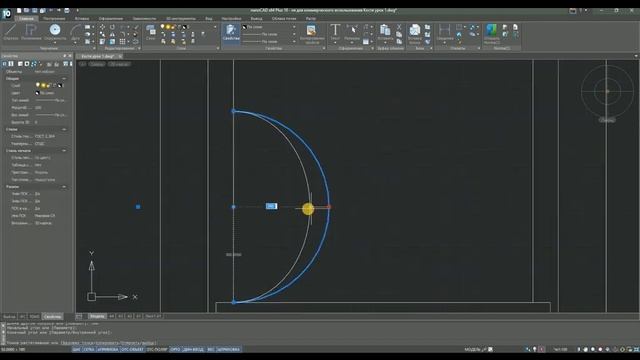
Task: Select the Polyline (Полилиния) tool
Action: point(31,32)
